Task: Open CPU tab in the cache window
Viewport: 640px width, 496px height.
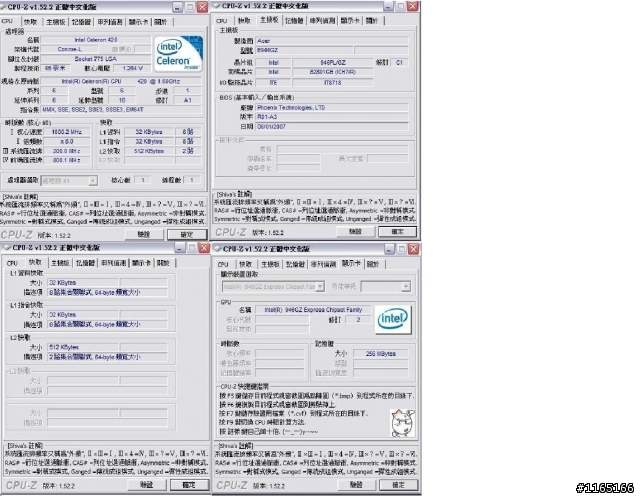Action: click(12, 263)
